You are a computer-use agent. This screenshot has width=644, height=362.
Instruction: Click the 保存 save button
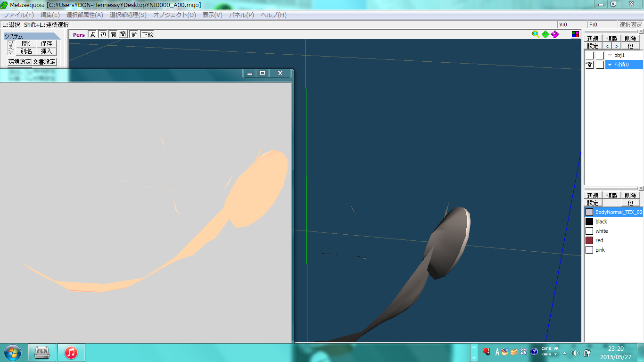click(x=46, y=44)
